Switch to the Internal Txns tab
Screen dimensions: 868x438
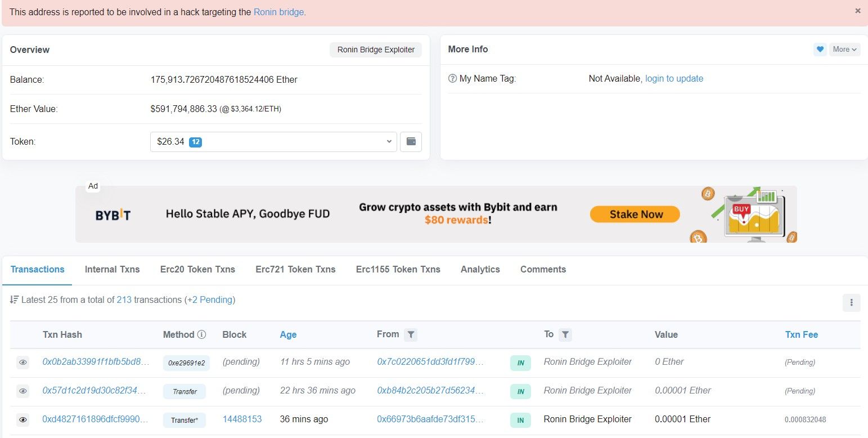pyautogui.click(x=112, y=270)
